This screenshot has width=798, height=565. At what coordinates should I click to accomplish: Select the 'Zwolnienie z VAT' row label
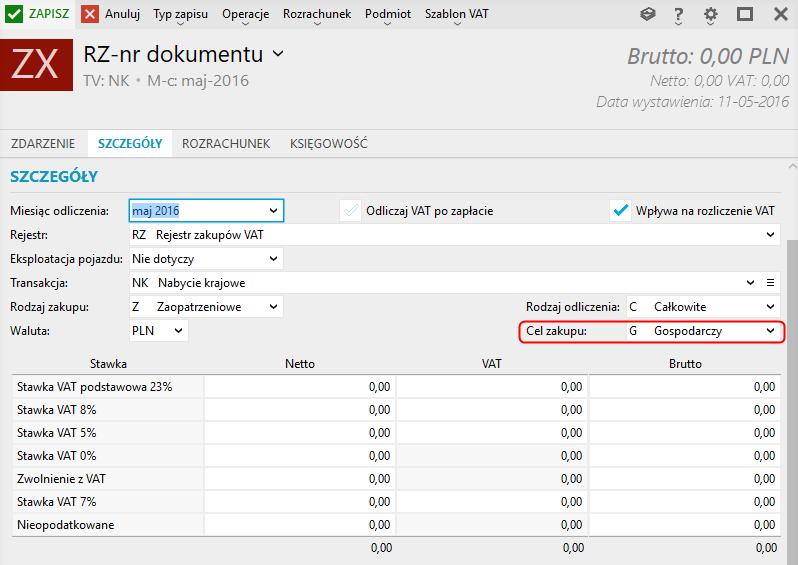(61, 478)
